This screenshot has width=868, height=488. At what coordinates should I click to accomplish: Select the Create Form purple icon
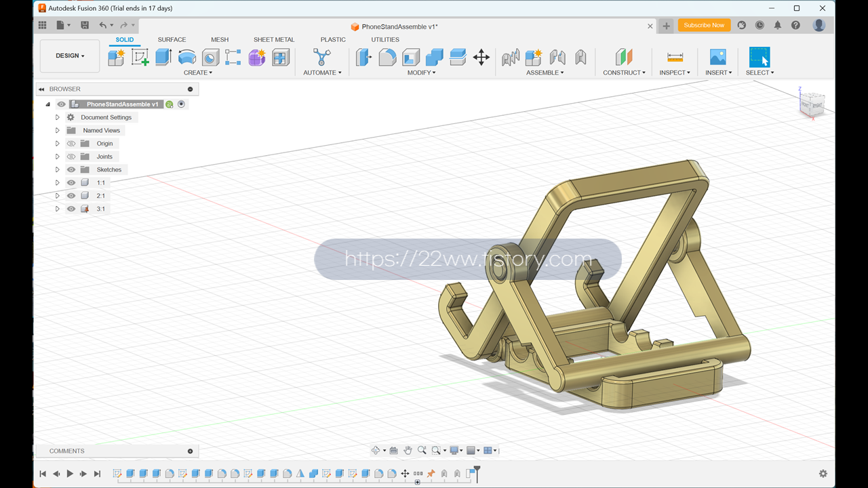click(257, 58)
